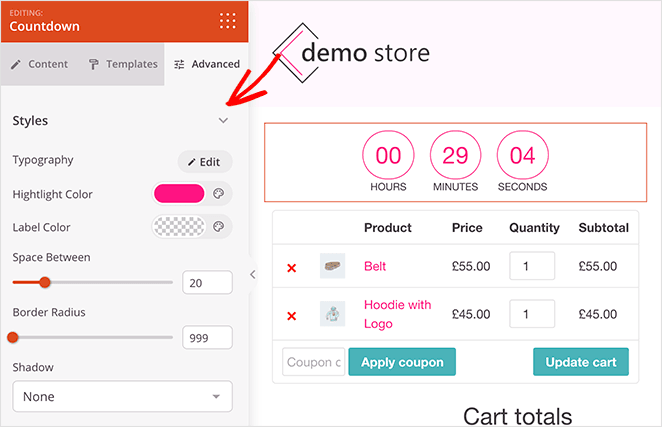Image resolution: width=662 pixels, height=427 pixels.
Task: Click the Typography Edit button
Action: [x=204, y=161]
